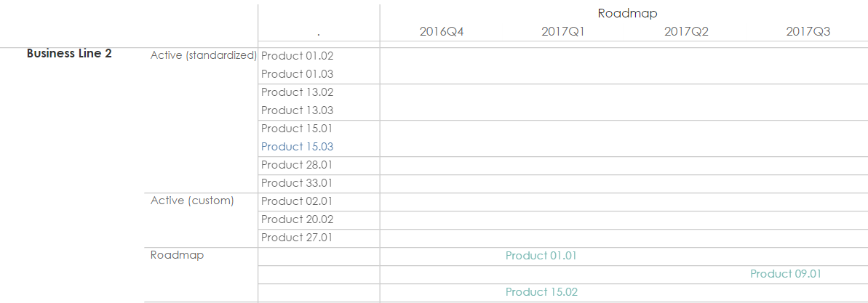Click the Roadmap row category label
This screenshot has height=303, width=868.
tap(177, 255)
